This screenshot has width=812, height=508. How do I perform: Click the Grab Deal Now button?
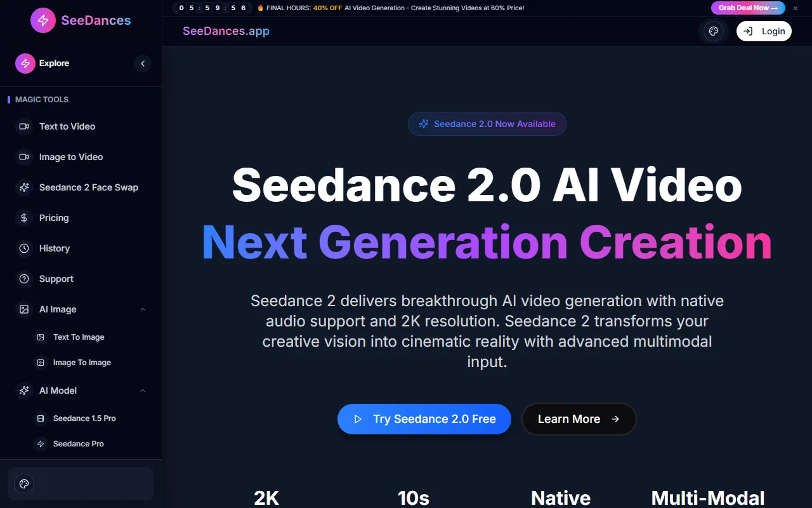point(747,8)
